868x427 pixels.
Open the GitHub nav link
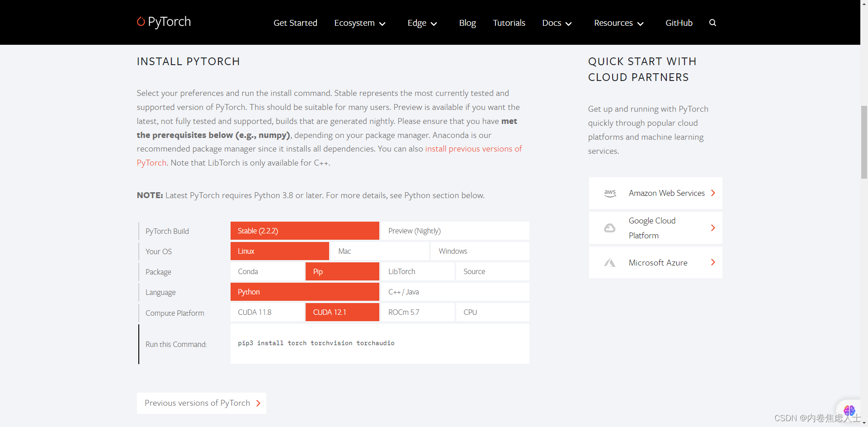(x=679, y=23)
